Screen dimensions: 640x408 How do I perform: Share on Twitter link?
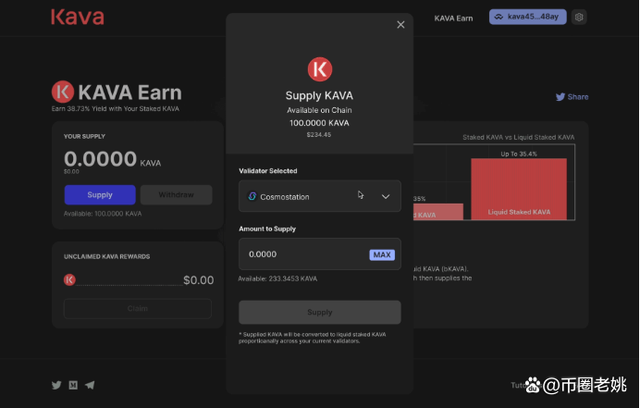tap(572, 97)
